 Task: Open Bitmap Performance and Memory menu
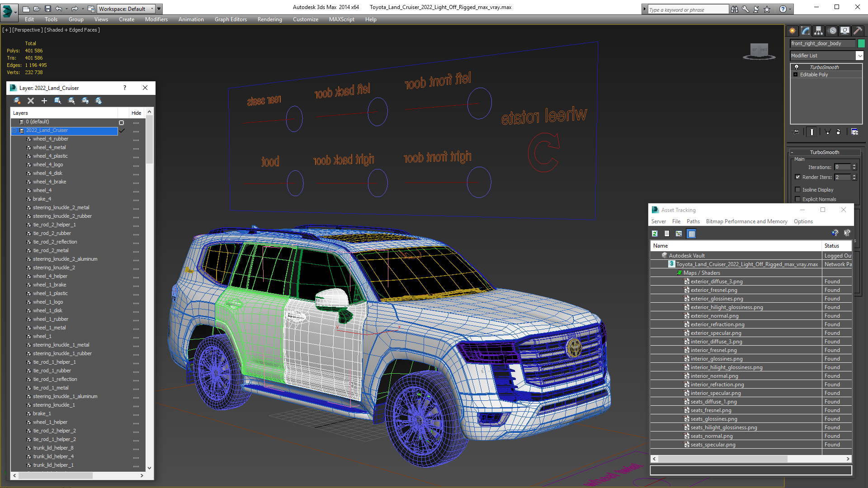click(746, 221)
